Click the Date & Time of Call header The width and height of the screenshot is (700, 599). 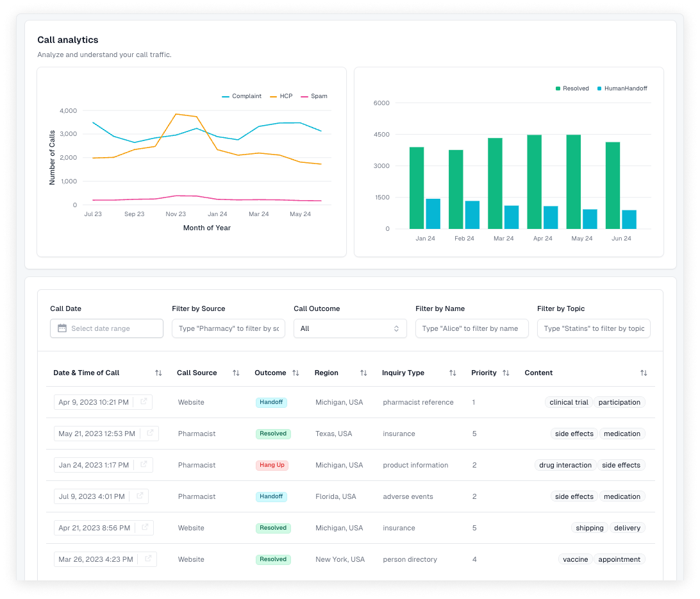click(x=86, y=373)
